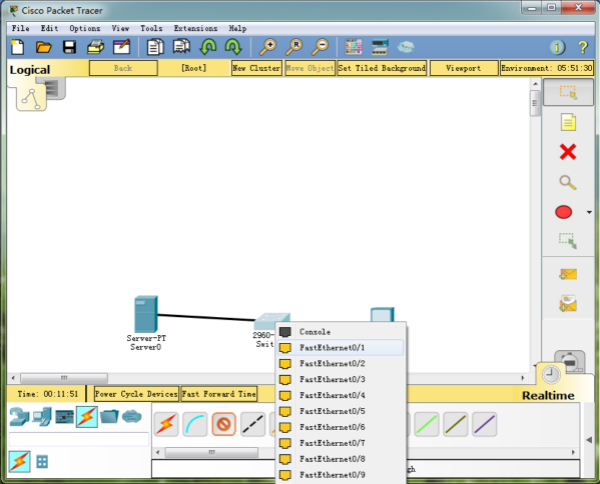Click the New Cluster button
This screenshot has width=600, height=484.
256,68
